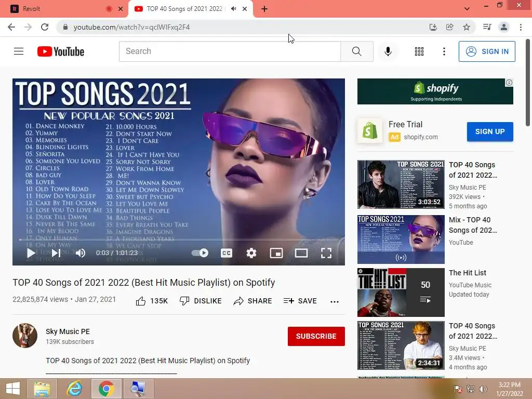Image resolution: width=532 pixels, height=399 pixels.
Task: Click Chrome taskbar icon
Action: coord(106,389)
